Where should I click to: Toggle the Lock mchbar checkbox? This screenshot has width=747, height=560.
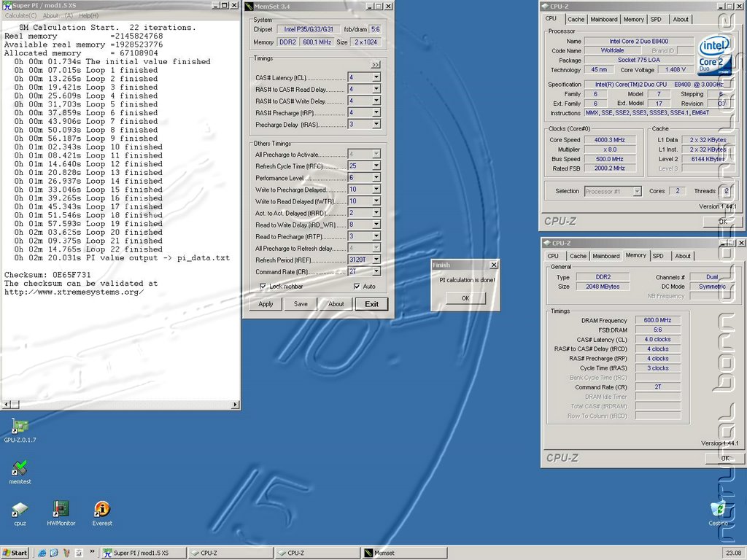pyautogui.click(x=263, y=286)
